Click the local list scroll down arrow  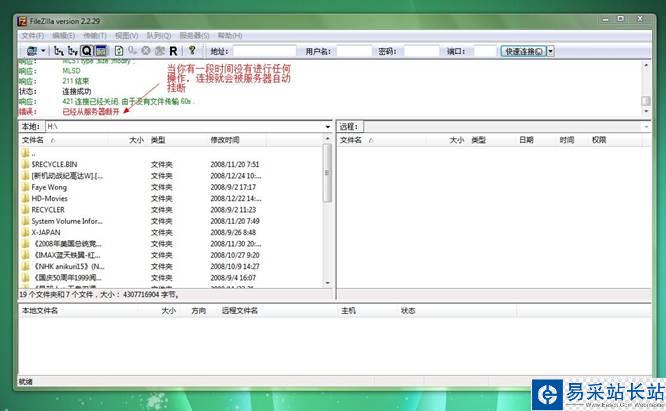(327, 283)
